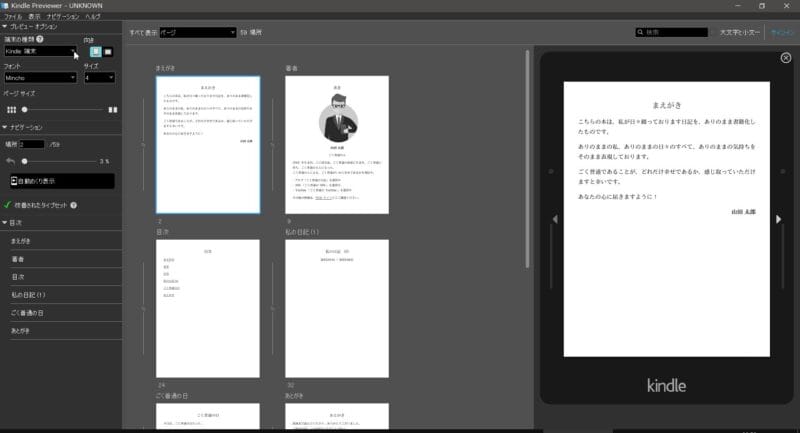The image size is (800, 433).
Task: Close the Kindle device preview panel
Action: pos(786,58)
